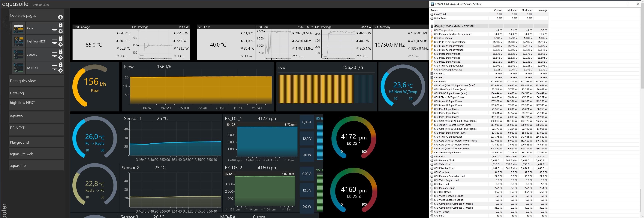Viewport: 644px width, 218px height.
Task: Open gear settings for D5 NEXT page
Action: coord(61,71)
